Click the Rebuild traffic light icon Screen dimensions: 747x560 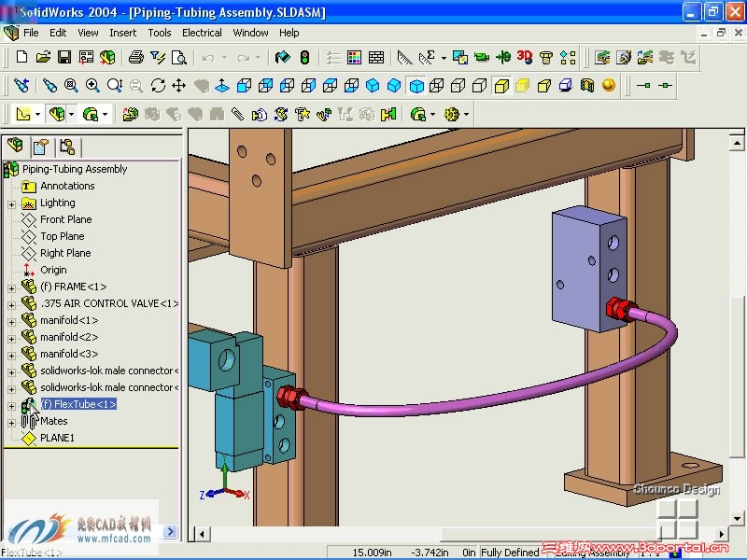305,57
